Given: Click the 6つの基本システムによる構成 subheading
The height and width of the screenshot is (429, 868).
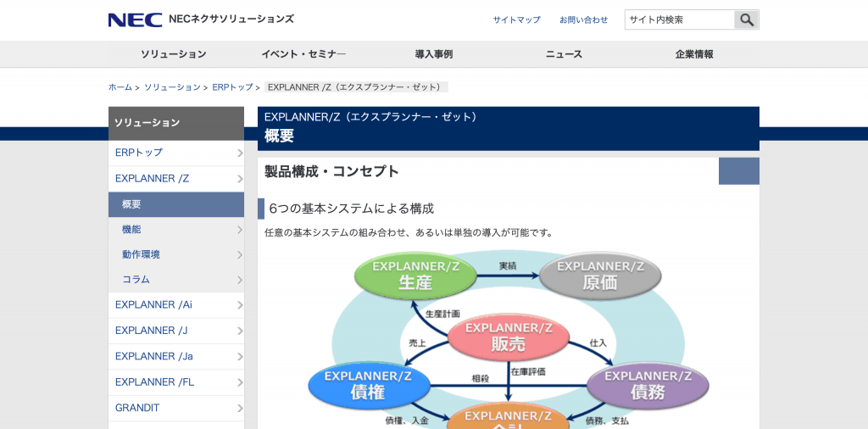Looking at the screenshot, I should pos(351,209).
